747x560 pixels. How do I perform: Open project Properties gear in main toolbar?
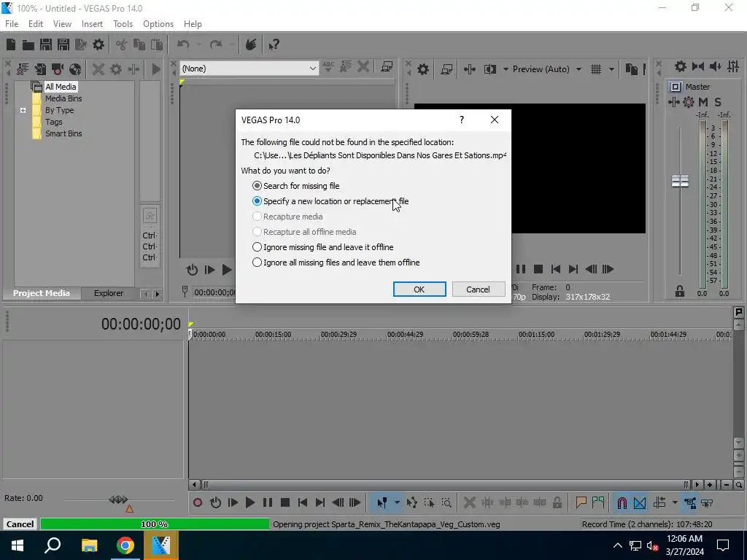(98, 44)
